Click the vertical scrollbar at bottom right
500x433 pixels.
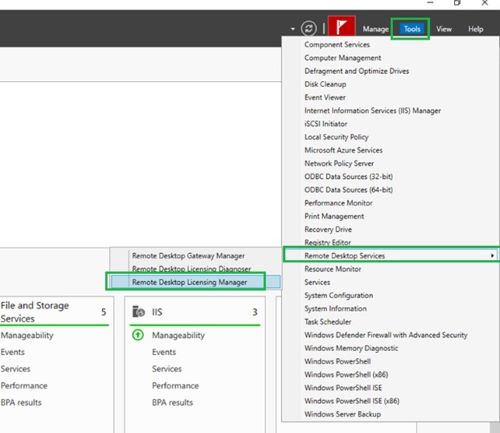click(x=495, y=428)
